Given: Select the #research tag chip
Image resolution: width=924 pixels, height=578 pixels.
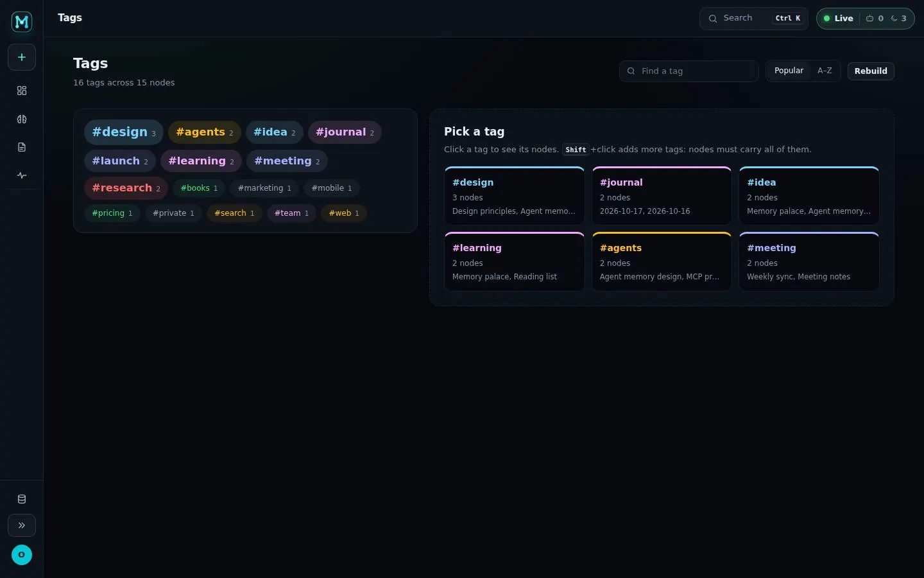Looking at the screenshot, I should click(126, 188).
